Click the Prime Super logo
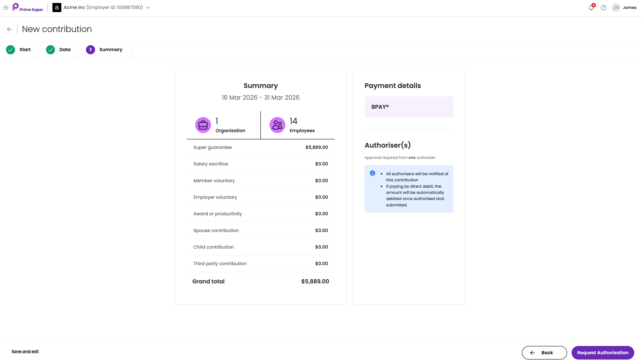The image size is (641, 364). 28,7
